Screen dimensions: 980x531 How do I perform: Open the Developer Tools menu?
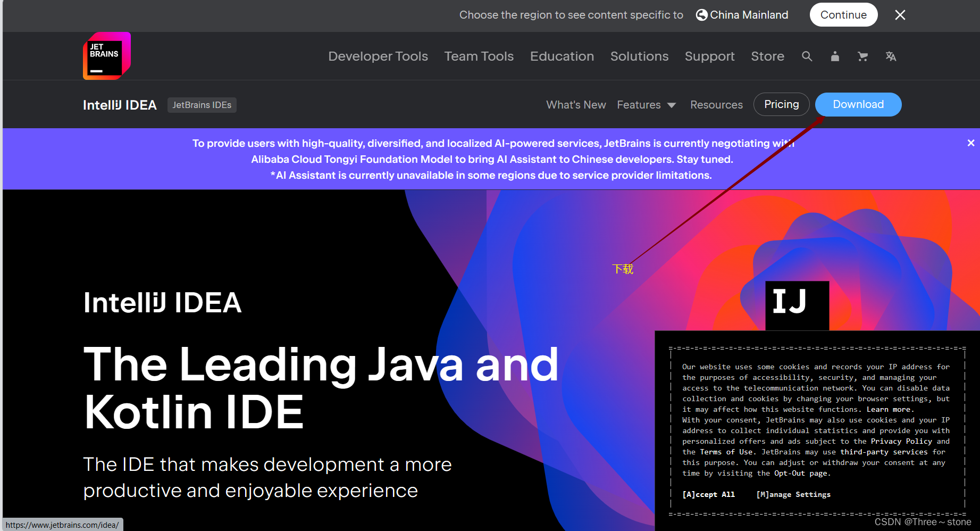[x=378, y=56]
